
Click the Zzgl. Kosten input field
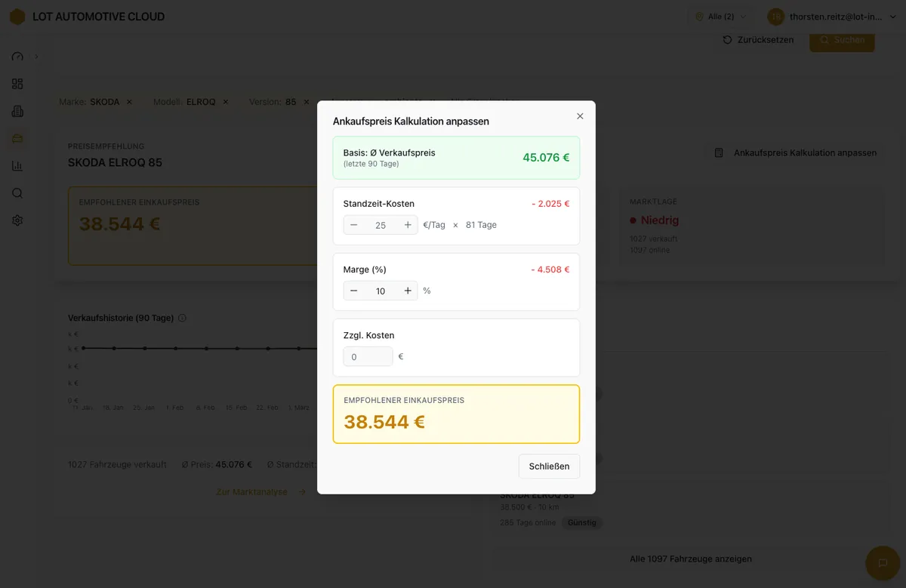point(368,356)
